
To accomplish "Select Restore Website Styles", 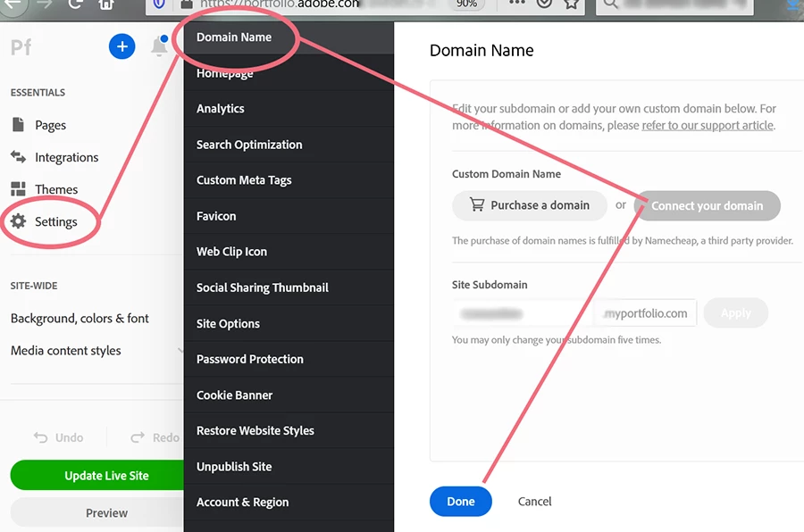I will pyautogui.click(x=289, y=430).
